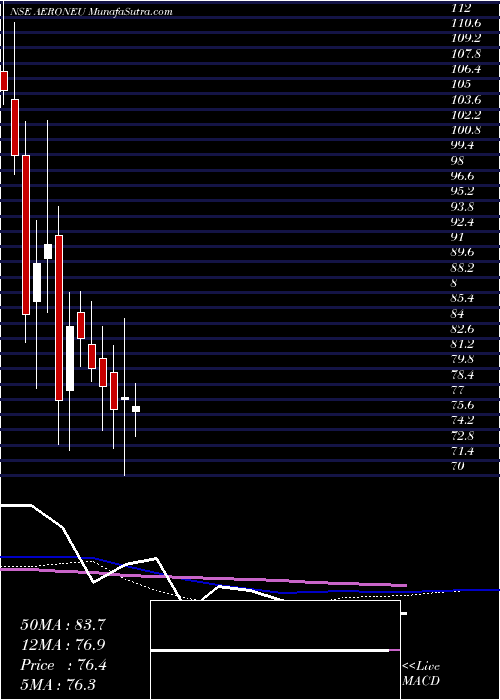Click the 70 price axis label
500x700 pixels.
pyautogui.click(x=458, y=466)
